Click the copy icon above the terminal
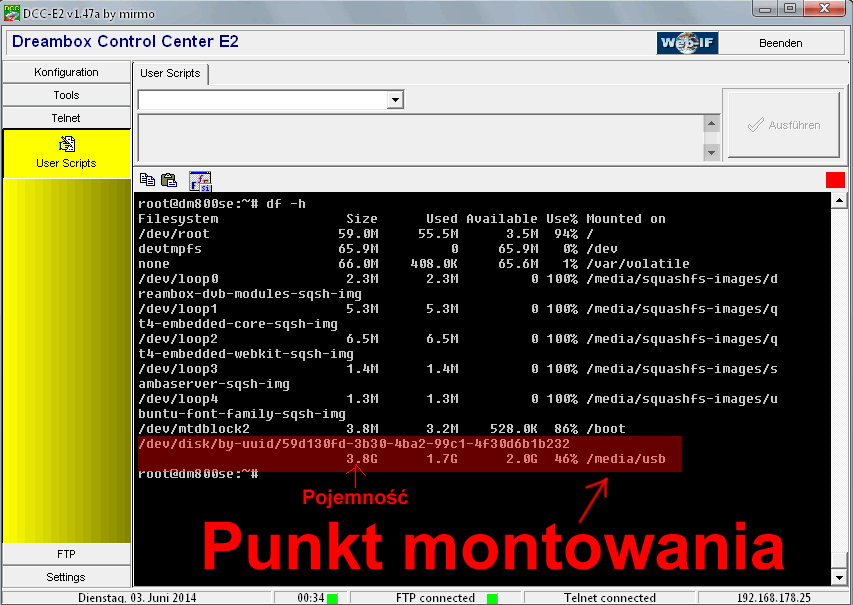853x605 pixels. 147,180
